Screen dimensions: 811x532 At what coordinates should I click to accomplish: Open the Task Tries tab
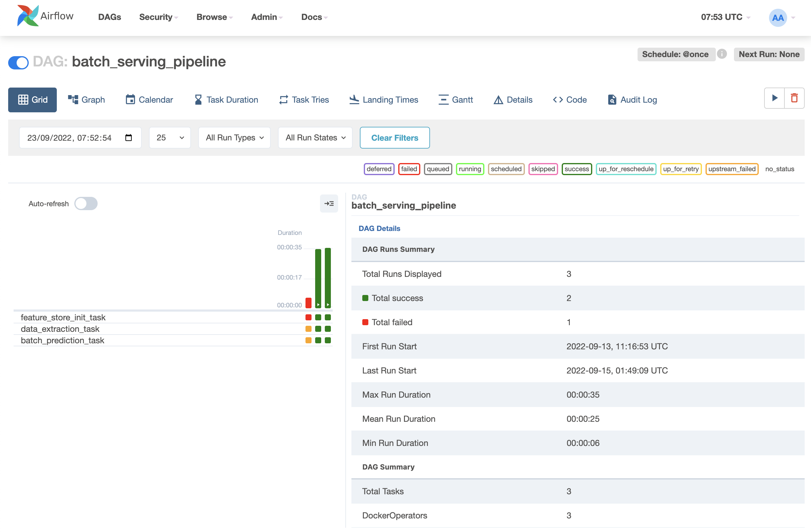(304, 99)
